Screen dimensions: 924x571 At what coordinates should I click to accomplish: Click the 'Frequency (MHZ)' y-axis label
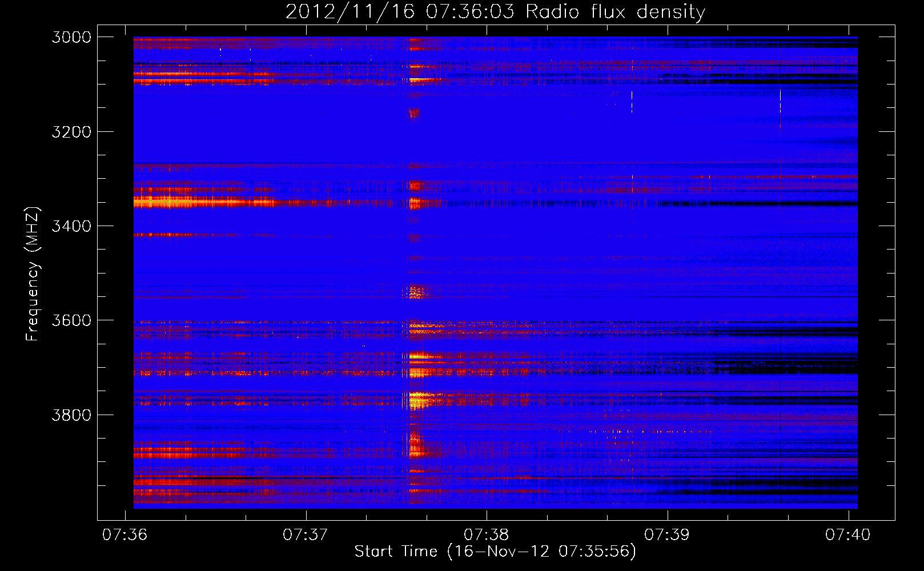tap(33, 274)
